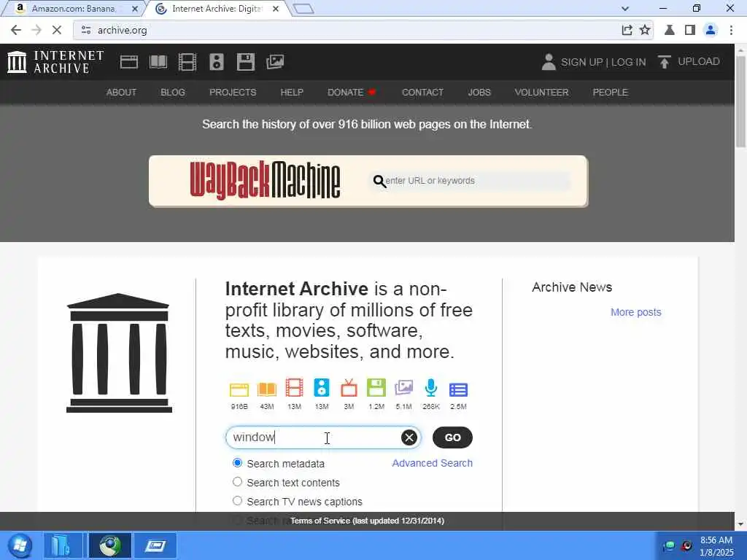Click the taskbar clock showing 8:56 AM
Screen dimensions: 747x560
[x=716, y=546]
